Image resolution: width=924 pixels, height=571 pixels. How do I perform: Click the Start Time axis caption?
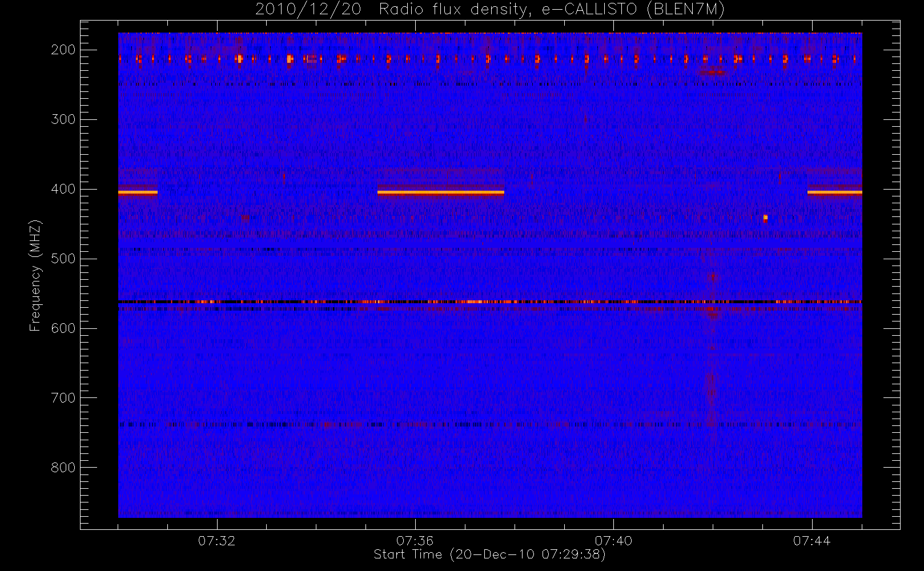(490, 554)
